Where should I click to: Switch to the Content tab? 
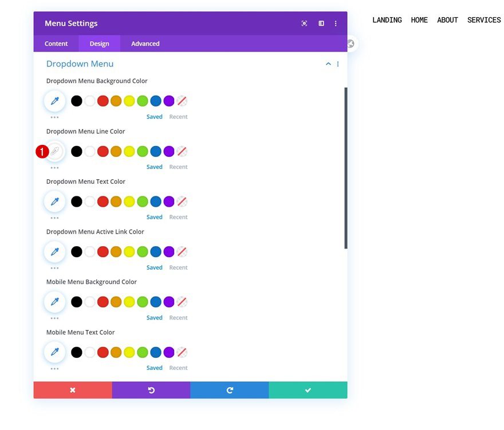[56, 44]
